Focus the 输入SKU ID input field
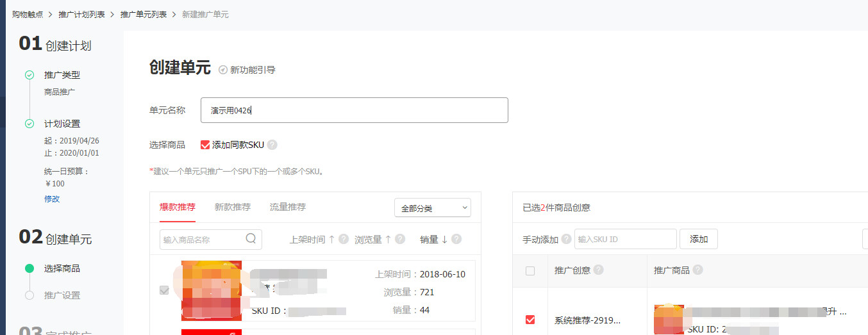Viewport: 868px width, 335px height. [626, 239]
